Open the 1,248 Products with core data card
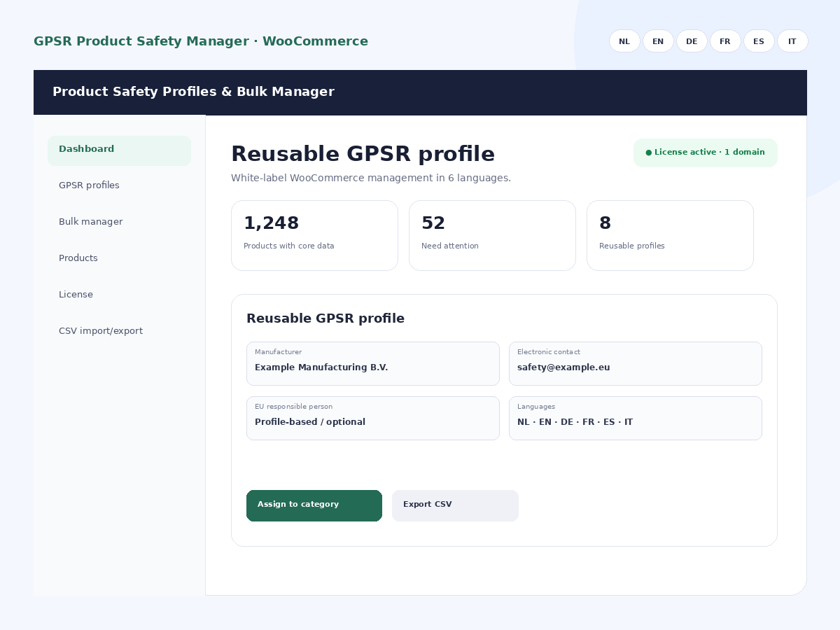The height and width of the screenshot is (630, 840). 314,235
